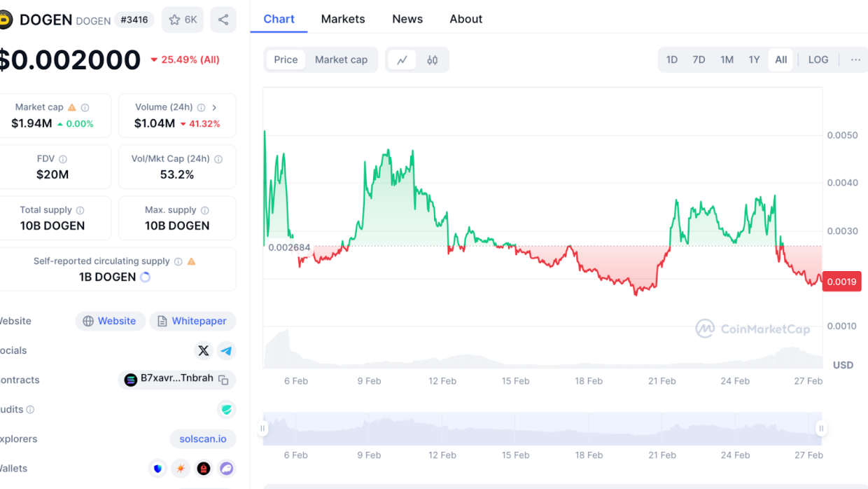Grab left handle of range selector
868x489 pixels.
coord(263,428)
